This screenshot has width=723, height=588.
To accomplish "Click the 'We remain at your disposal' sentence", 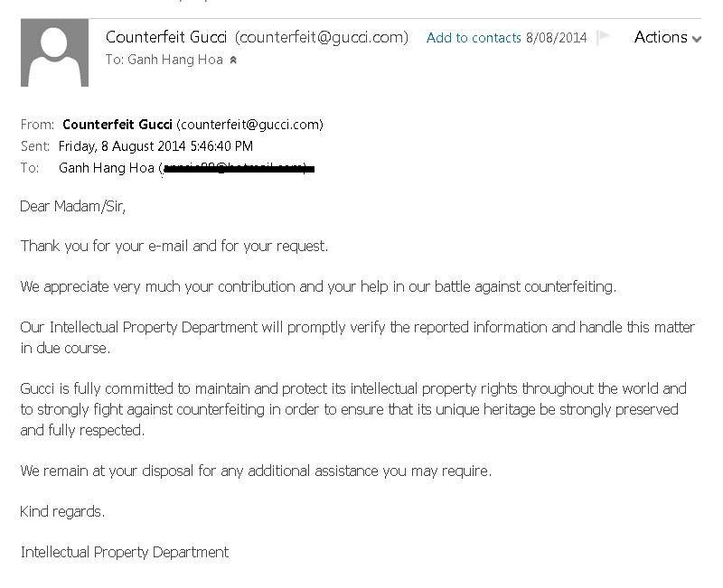I will click(x=256, y=471).
